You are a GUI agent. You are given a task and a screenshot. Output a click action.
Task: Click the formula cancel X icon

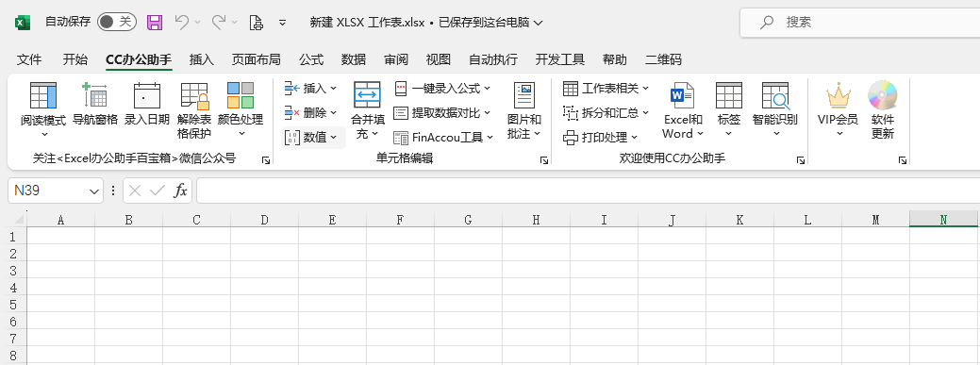134,191
